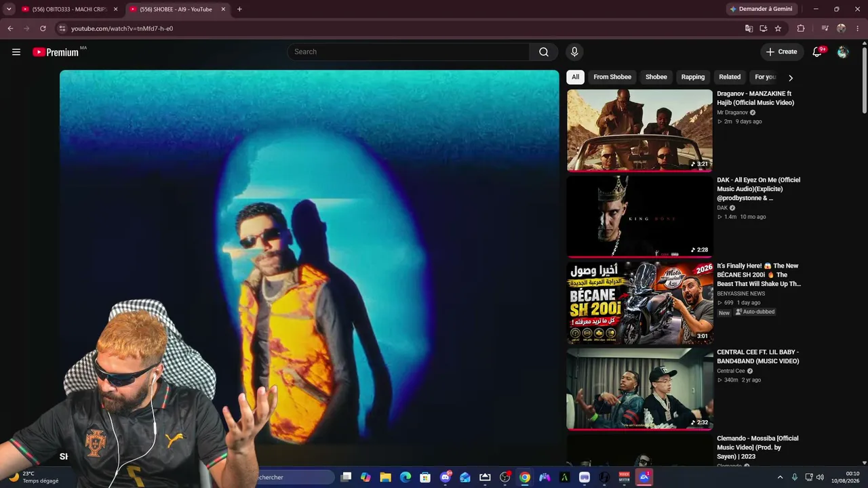Open Chrome profile avatar
Image resolution: width=868 pixels, height=488 pixels.
click(x=842, y=28)
